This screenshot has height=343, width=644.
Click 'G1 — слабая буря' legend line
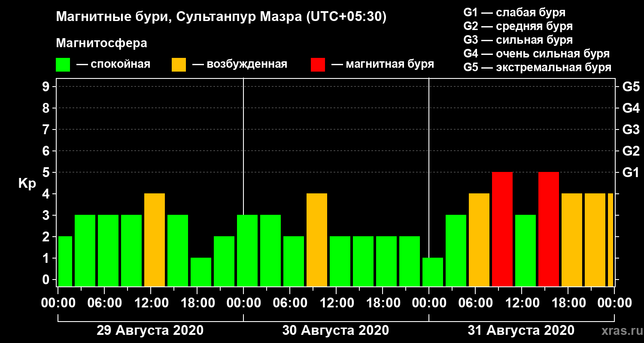[515, 12]
